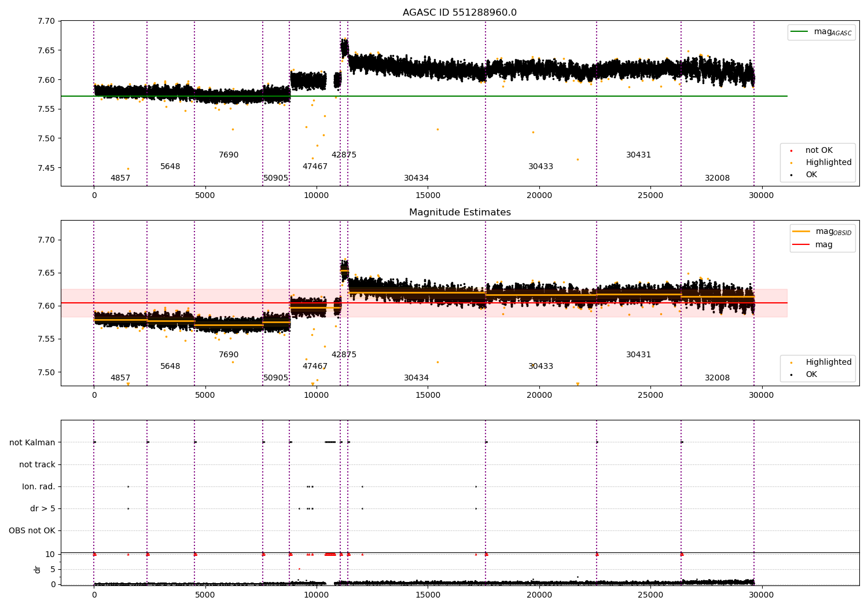Click obsid label 42875 in the AGASC ID plot
The image size is (868, 608).
(x=344, y=155)
